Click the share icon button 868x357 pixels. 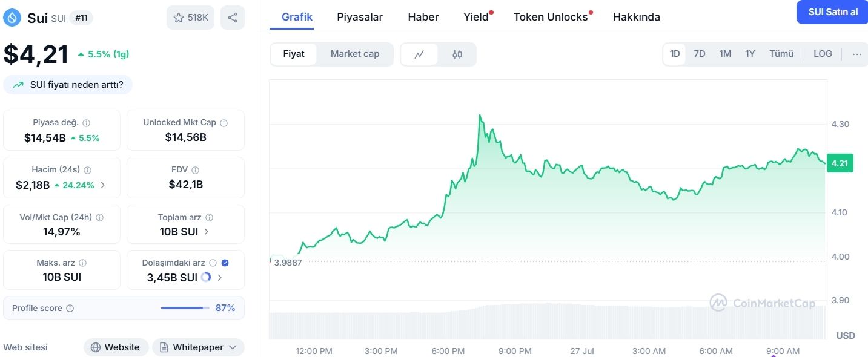233,18
